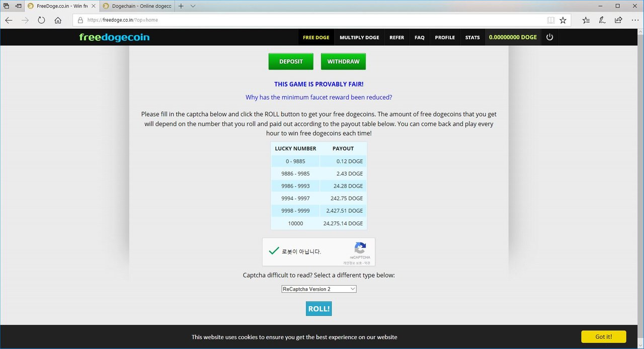644x349 pixels.
Task: Accept cookies with Got it! button
Action: point(604,337)
